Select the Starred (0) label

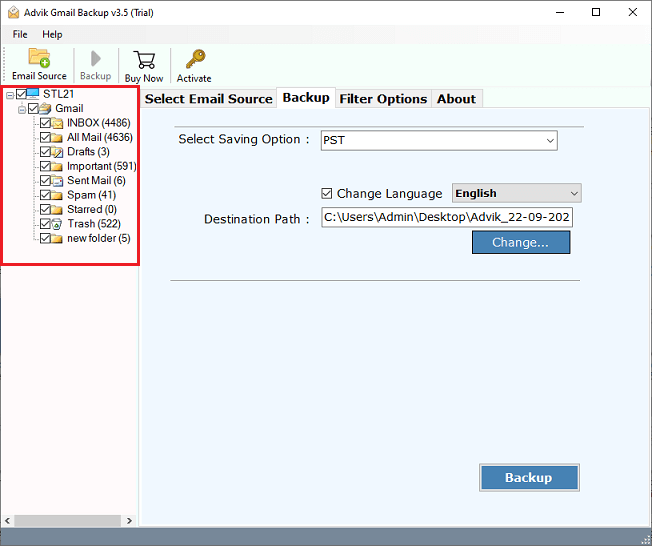92,209
